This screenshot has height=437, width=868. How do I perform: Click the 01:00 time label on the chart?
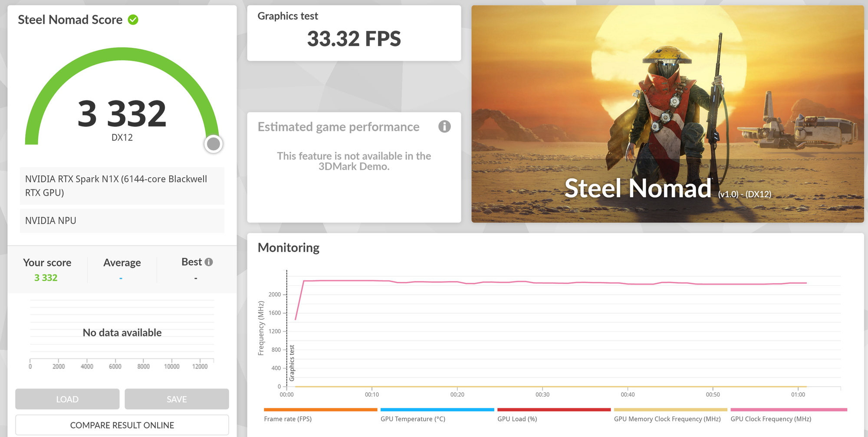[x=798, y=394]
